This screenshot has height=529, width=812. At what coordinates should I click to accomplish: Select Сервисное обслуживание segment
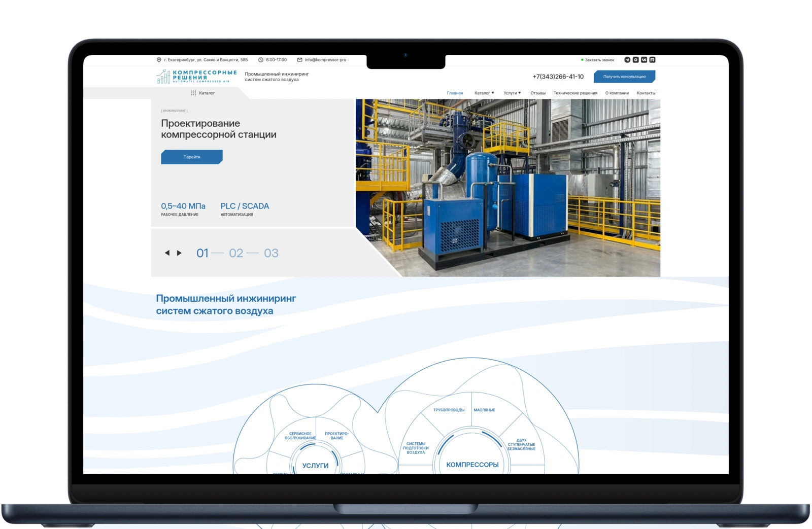(x=300, y=436)
